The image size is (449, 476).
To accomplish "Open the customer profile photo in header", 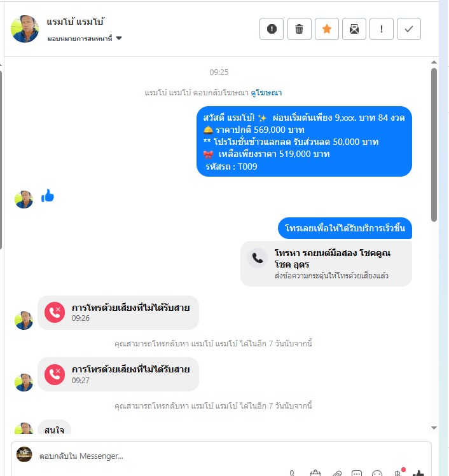I will [x=25, y=29].
